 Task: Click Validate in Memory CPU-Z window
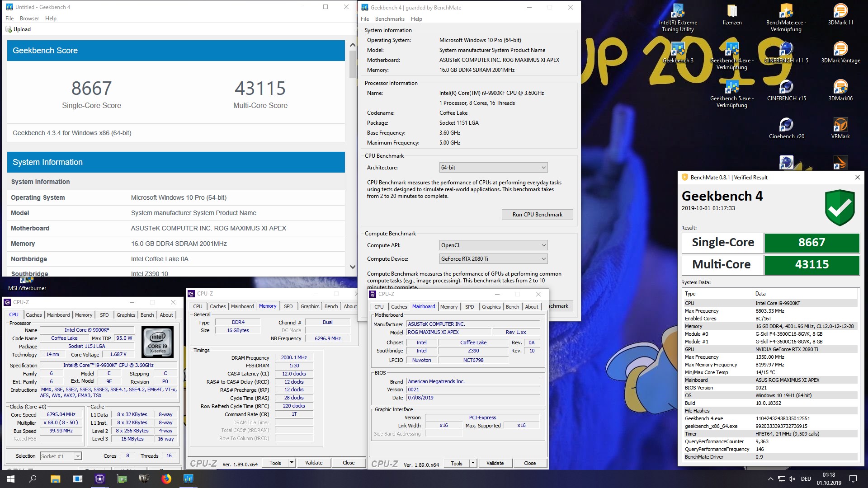314,463
